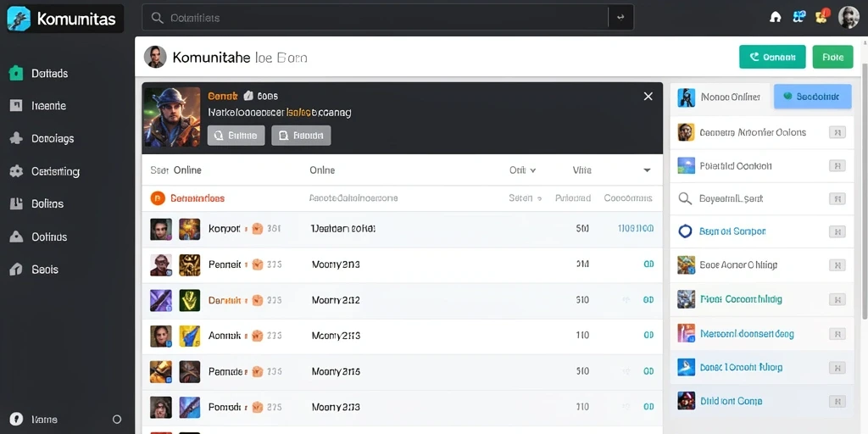Click the blue ring Bean oi Somper icon
Image resolution: width=868 pixels, height=434 pixels.
(x=685, y=231)
